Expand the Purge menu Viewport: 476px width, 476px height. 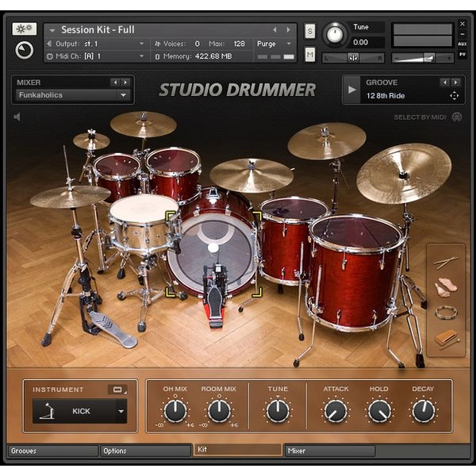[274, 44]
